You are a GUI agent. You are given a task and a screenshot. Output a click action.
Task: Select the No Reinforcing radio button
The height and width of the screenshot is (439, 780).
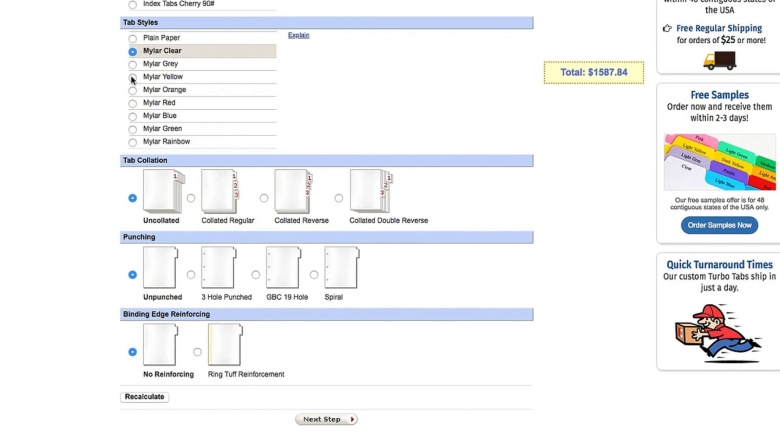tap(132, 352)
